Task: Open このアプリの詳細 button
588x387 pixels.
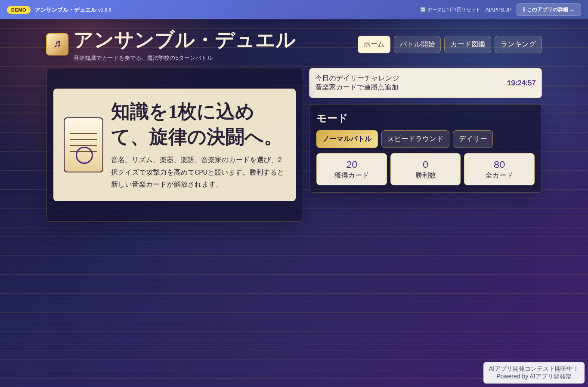Action: tap(549, 9)
